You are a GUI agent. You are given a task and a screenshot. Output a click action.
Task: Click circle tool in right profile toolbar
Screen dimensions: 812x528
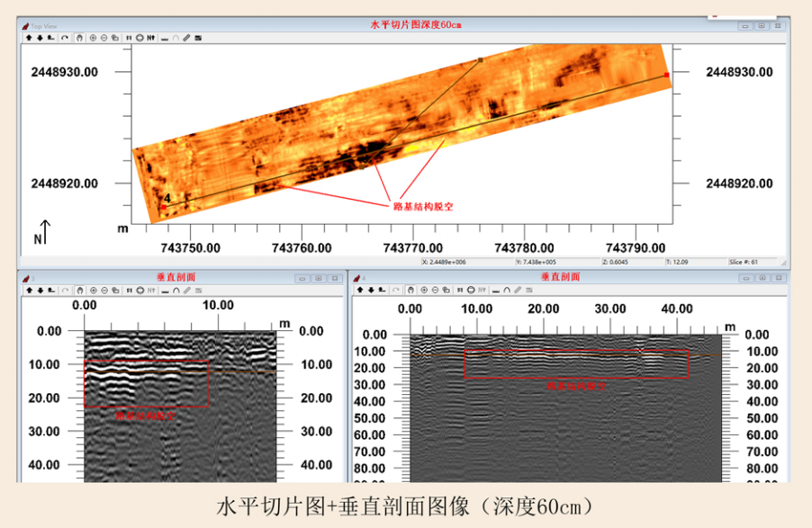click(469, 291)
